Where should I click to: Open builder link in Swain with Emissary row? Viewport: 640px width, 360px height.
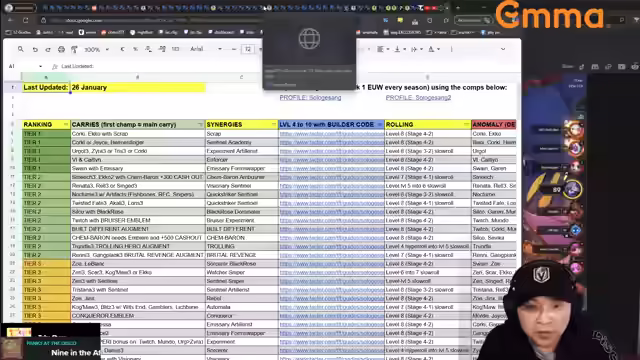(x=331, y=168)
